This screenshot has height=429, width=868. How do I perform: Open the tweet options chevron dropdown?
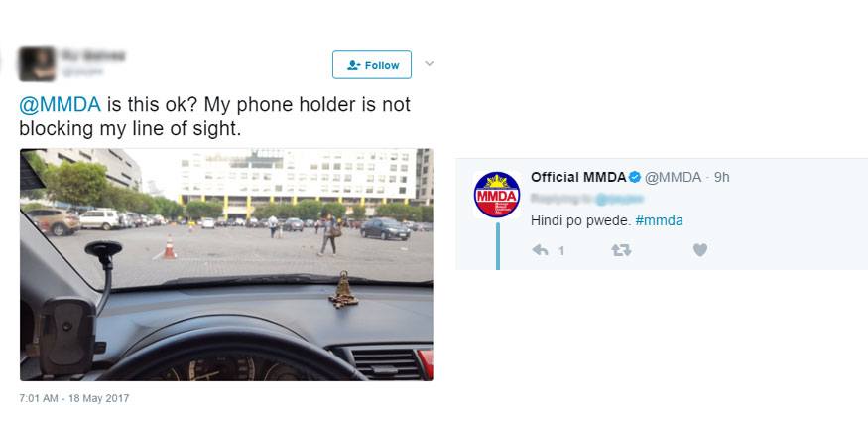pyautogui.click(x=429, y=64)
